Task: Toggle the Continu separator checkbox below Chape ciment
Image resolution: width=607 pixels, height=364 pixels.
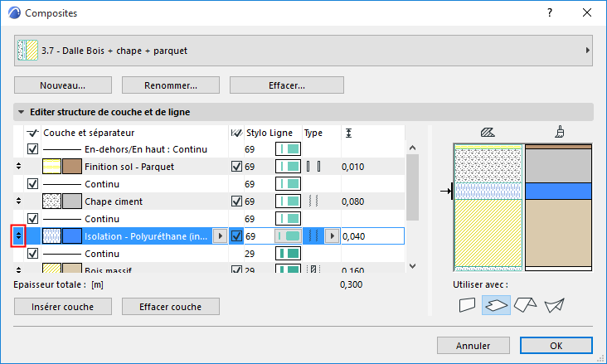Action: tap(33, 219)
